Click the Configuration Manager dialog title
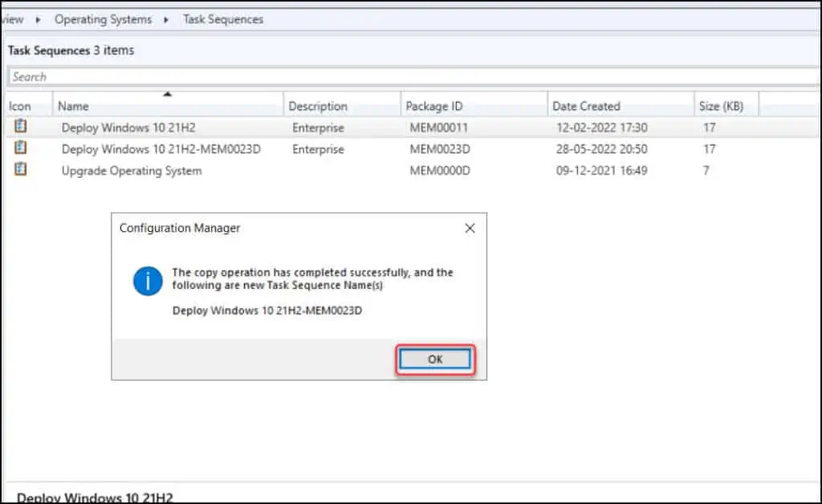Image resolution: width=822 pixels, height=504 pixels. click(x=180, y=228)
